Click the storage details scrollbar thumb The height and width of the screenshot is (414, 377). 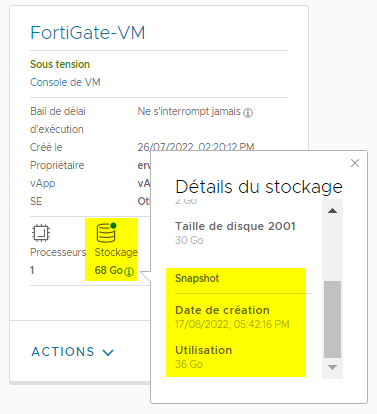332,319
